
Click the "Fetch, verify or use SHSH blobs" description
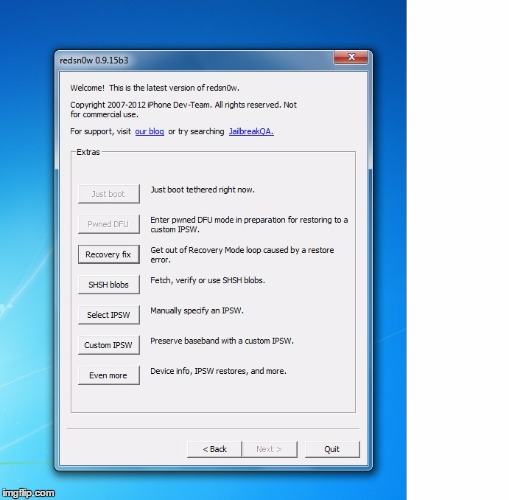pos(208,280)
